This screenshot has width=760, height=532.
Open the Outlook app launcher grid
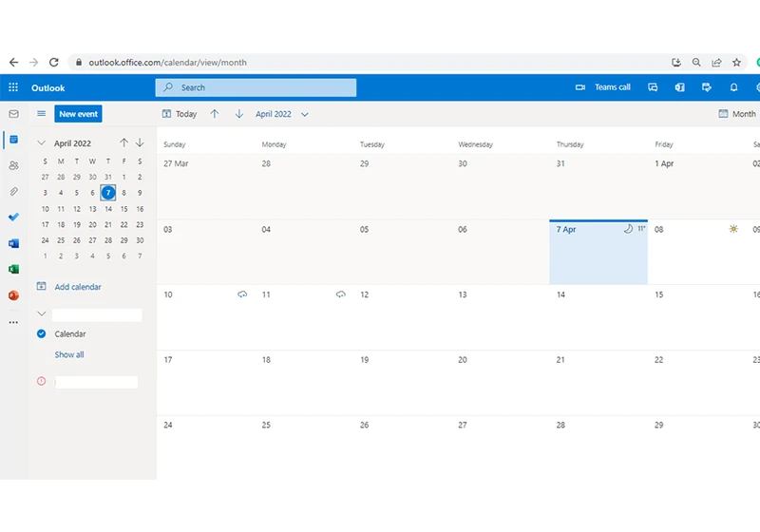[13, 87]
